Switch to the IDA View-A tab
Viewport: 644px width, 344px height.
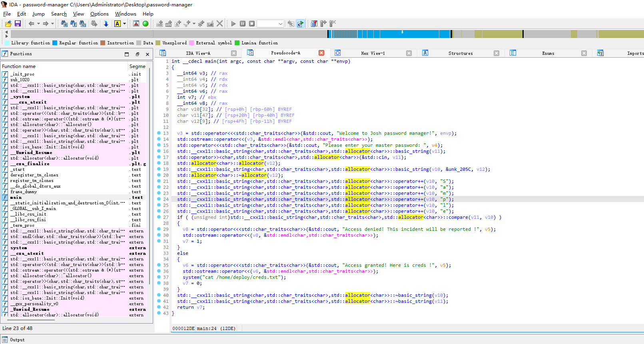tap(198, 53)
